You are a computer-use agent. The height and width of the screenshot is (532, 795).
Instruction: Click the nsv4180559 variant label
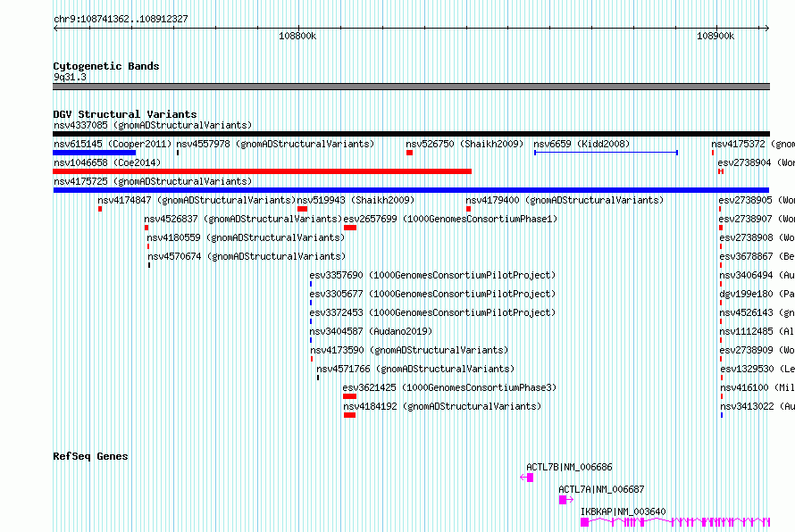[246, 237]
